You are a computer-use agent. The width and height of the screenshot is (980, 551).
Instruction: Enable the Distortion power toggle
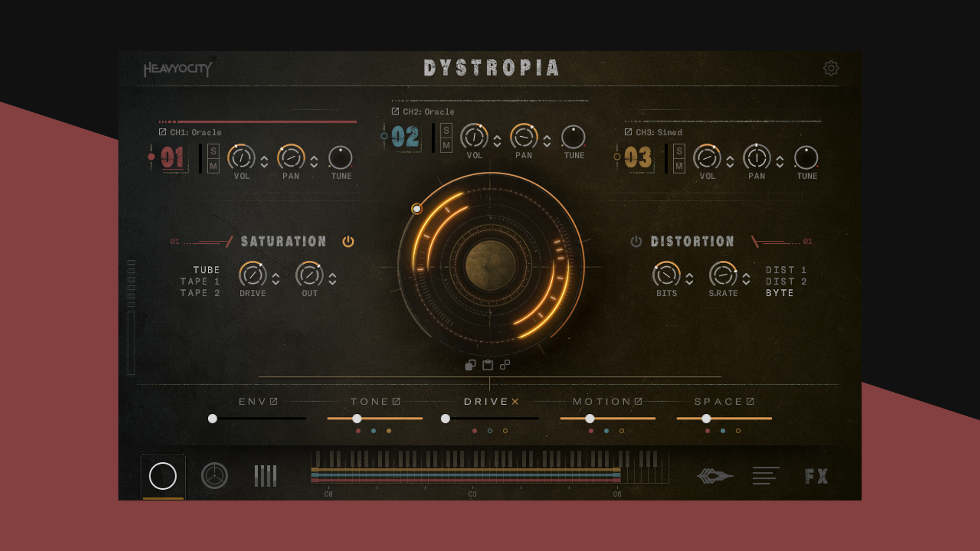pos(636,242)
